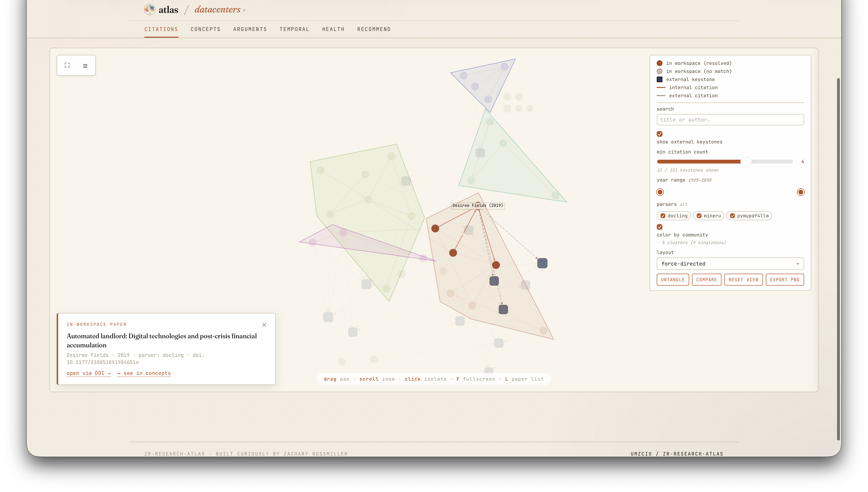The width and height of the screenshot is (868, 492).
Task: Switch to the CONCEPTS tab
Action: [205, 29]
